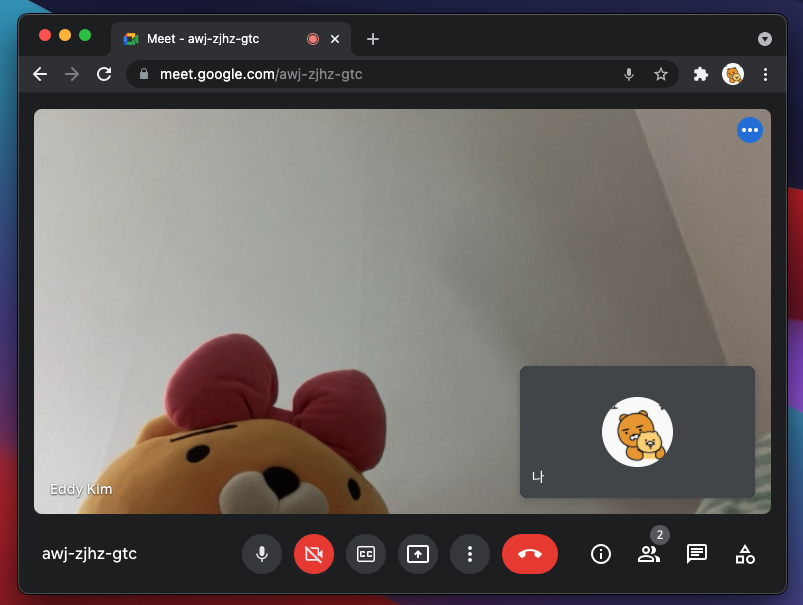
Task: Open more options in call controls
Action: [x=470, y=554]
